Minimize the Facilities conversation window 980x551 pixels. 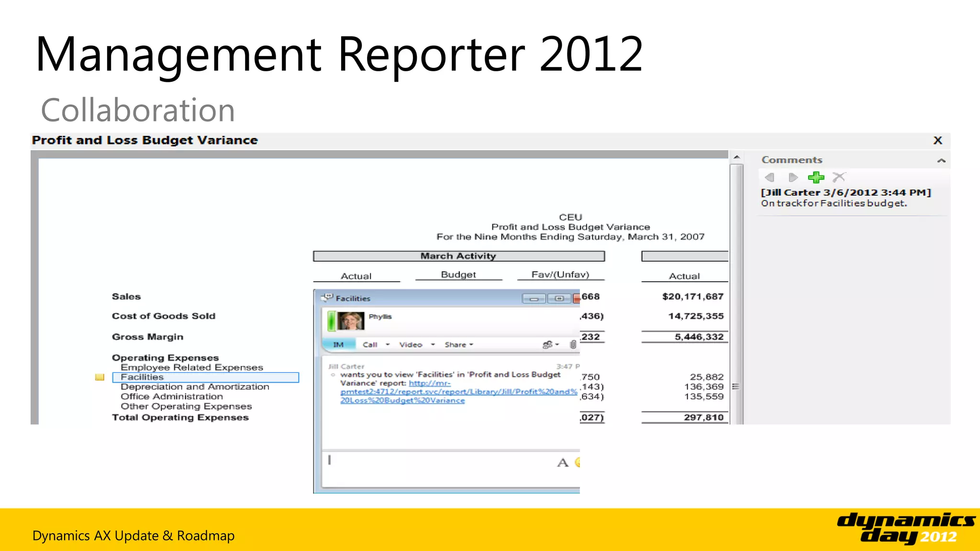[534, 298]
